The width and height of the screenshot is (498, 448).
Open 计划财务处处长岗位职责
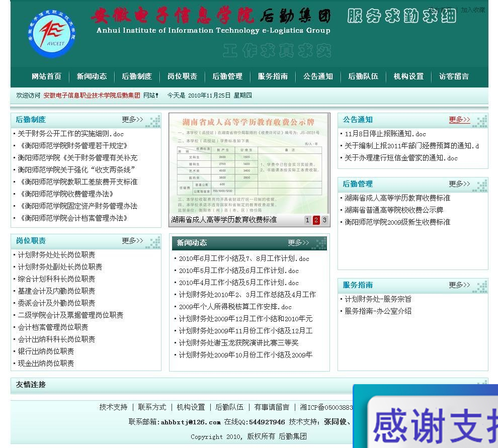(56, 254)
